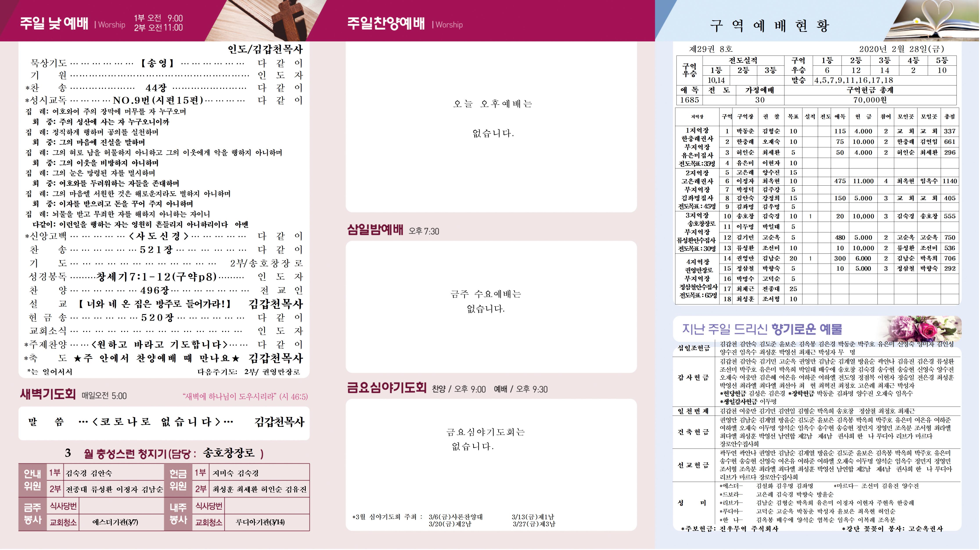Click '3/6(금)샤론찬양대' schedule entry
Viewport: 980px width, 550px height.
click(455, 517)
